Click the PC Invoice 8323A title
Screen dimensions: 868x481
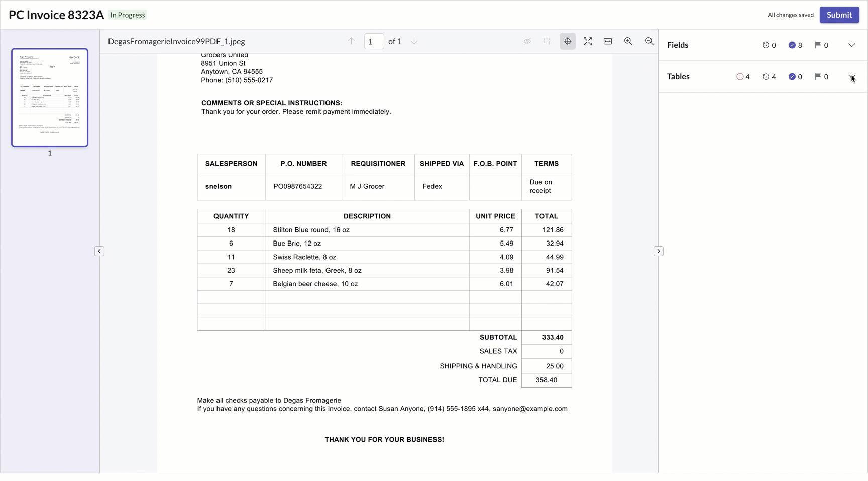click(56, 15)
